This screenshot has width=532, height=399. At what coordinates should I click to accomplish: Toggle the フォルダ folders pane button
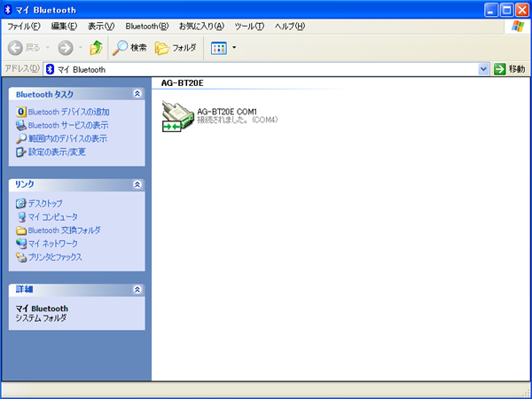176,48
